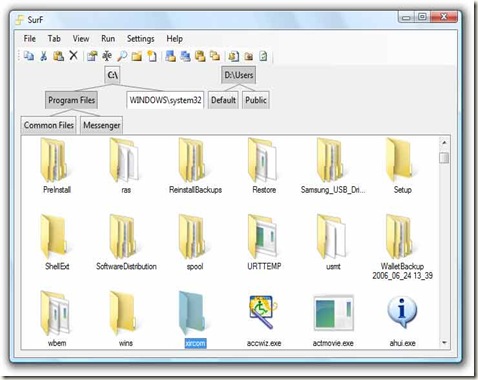Screen dimensions: 478x380
Task: Click the vertical scrollbar thumb
Action: tap(444, 158)
